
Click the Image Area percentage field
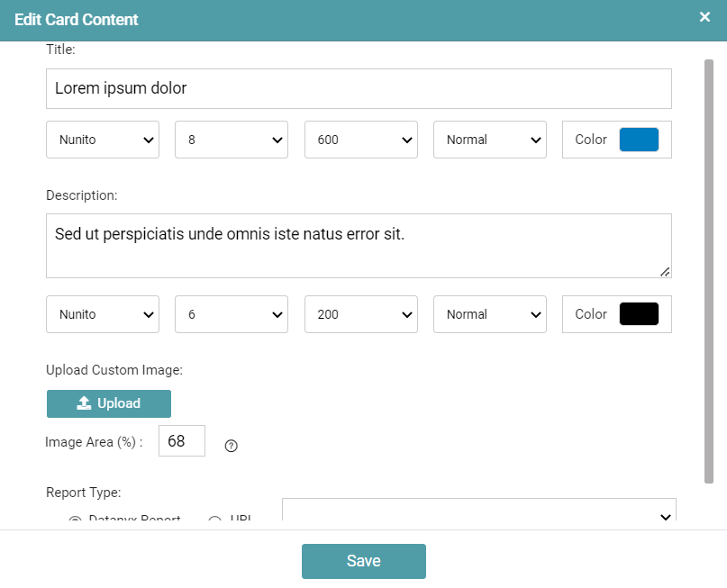pyautogui.click(x=181, y=441)
